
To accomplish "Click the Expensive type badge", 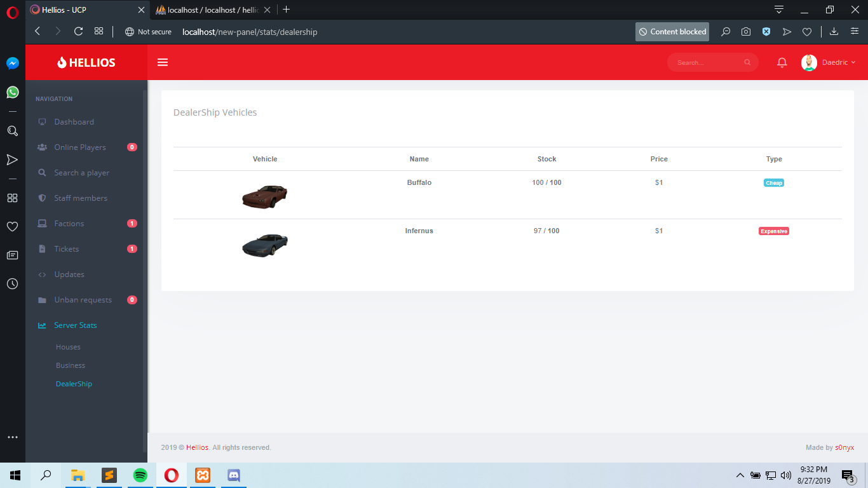I will tap(774, 231).
